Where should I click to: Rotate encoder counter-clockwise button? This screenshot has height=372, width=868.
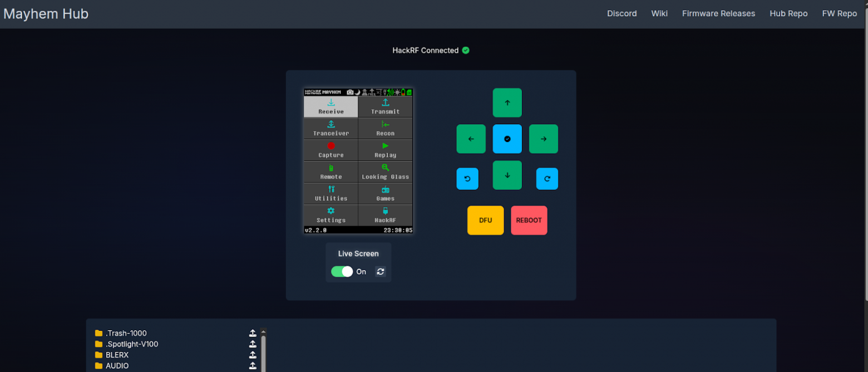[x=467, y=179]
